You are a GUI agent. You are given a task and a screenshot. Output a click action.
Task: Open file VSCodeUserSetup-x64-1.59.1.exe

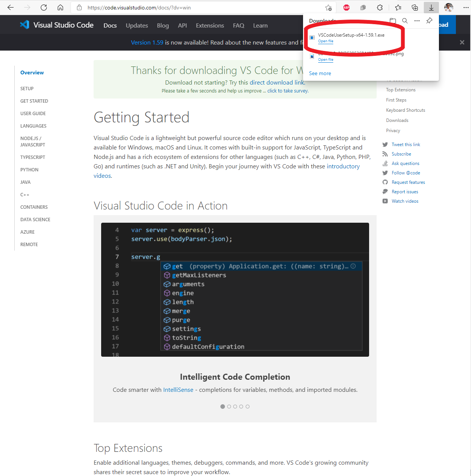point(326,41)
